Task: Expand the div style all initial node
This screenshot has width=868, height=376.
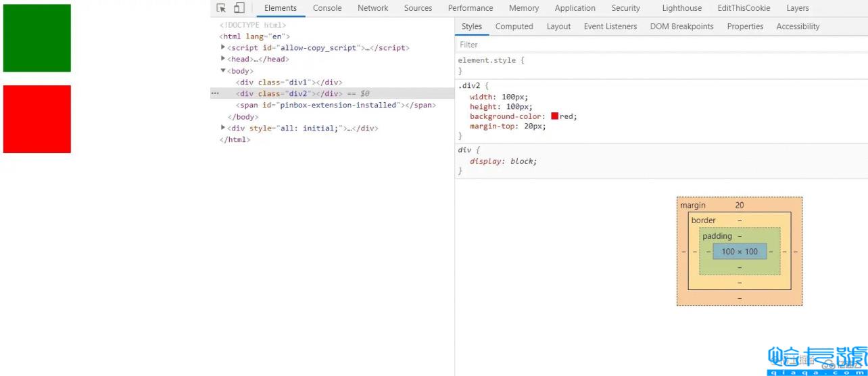Action: click(224, 128)
